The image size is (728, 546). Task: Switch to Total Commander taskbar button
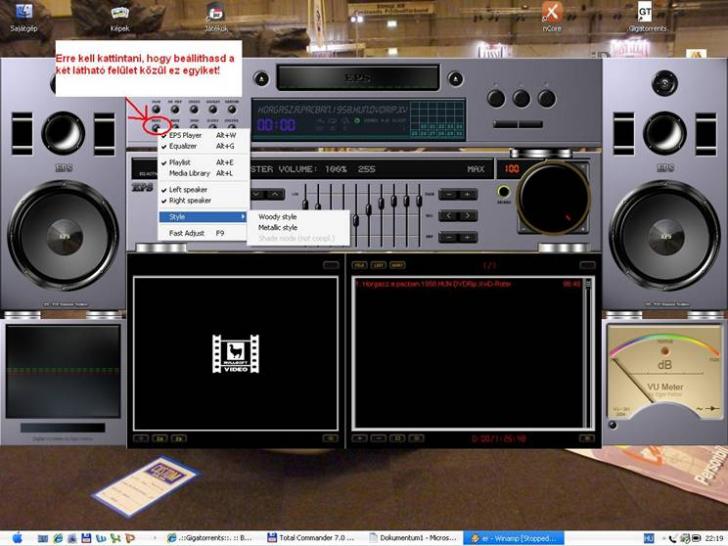pyautogui.click(x=316, y=538)
